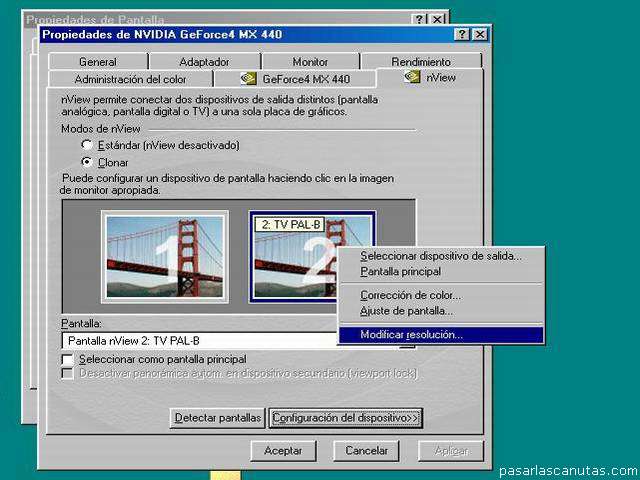Choose Seleccionar dispositivo de salida menu entry
Screen dimensions: 640x480
(440, 256)
